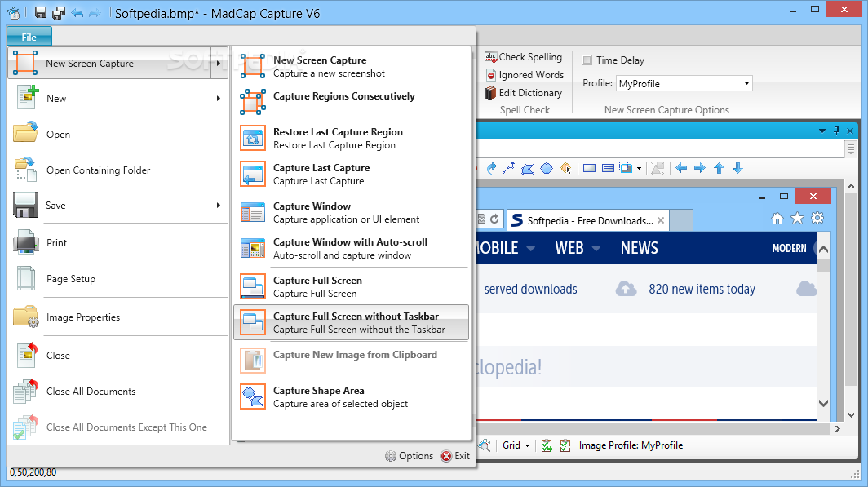Click the browser home icon in captured image
Screen dimensions: 868x487
click(x=777, y=219)
